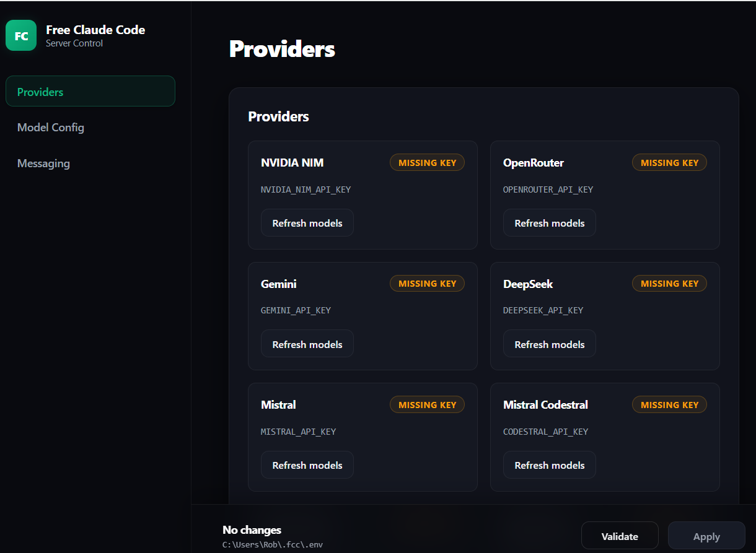Image resolution: width=756 pixels, height=553 pixels.
Task: Select the NVIDIA_NIM_API_KEY text
Action: (x=306, y=189)
